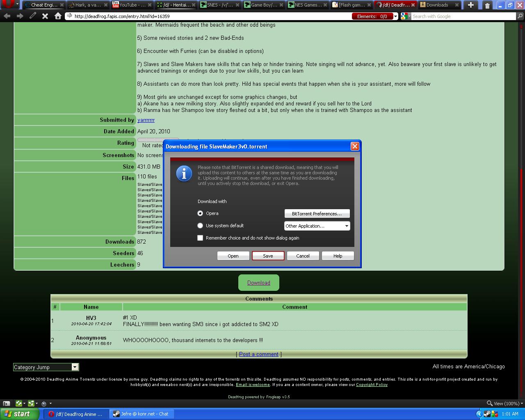Expand the Google search engine dropdown
Image resolution: width=525 pixels, height=420 pixels.
click(x=406, y=16)
